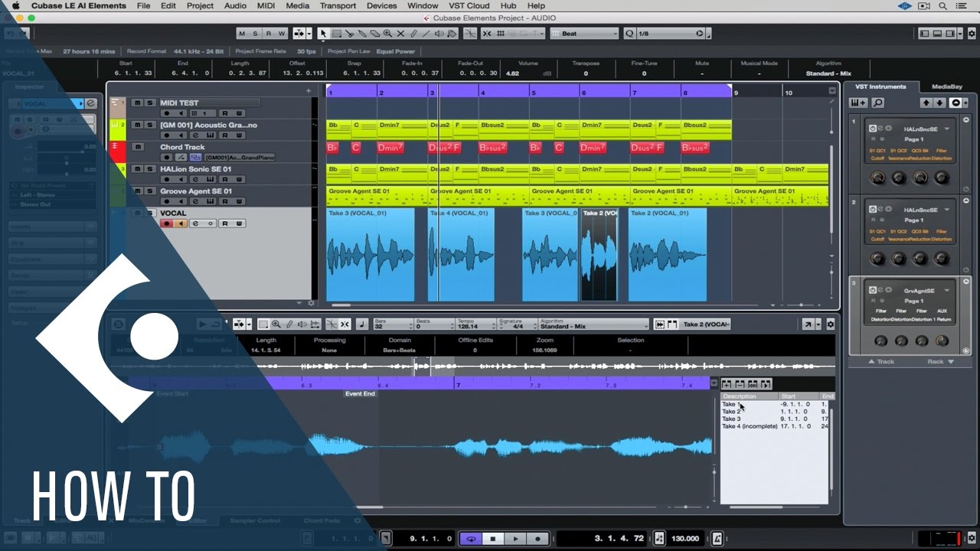
Task: Select the Glue tool
Action: point(362,34)
